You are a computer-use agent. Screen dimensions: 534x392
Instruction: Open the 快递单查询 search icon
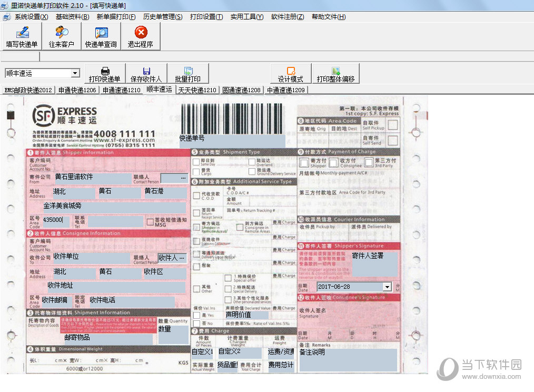tap(101, 37)
